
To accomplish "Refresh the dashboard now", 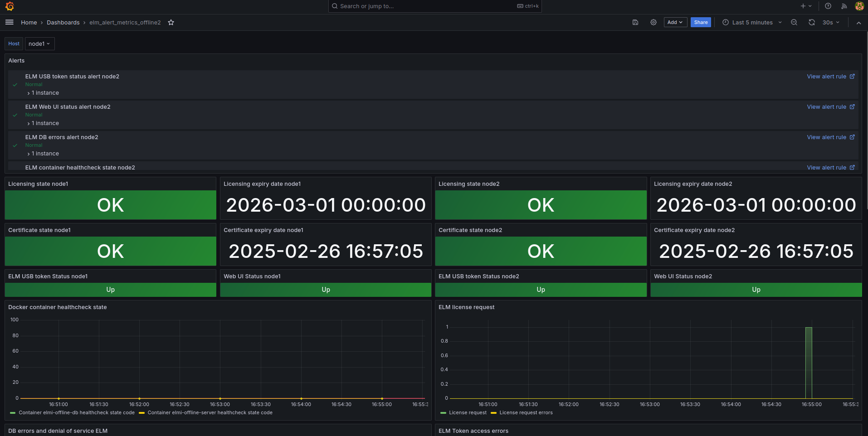I will click(x=811, y=22).
